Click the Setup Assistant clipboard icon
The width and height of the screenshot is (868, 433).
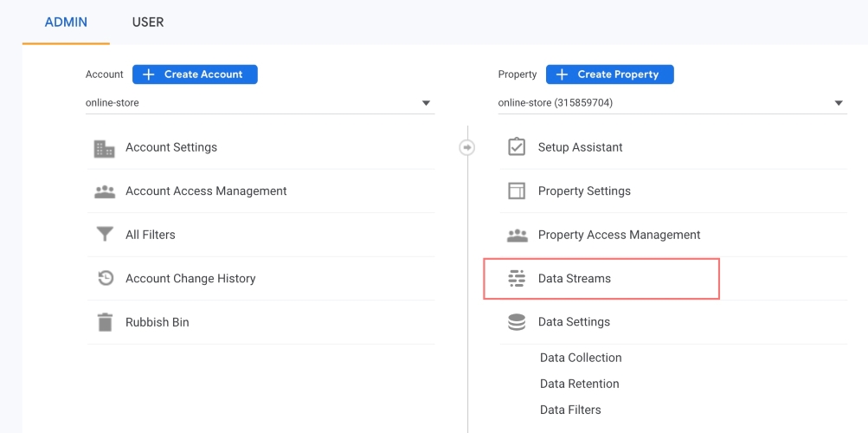(517, 147)
